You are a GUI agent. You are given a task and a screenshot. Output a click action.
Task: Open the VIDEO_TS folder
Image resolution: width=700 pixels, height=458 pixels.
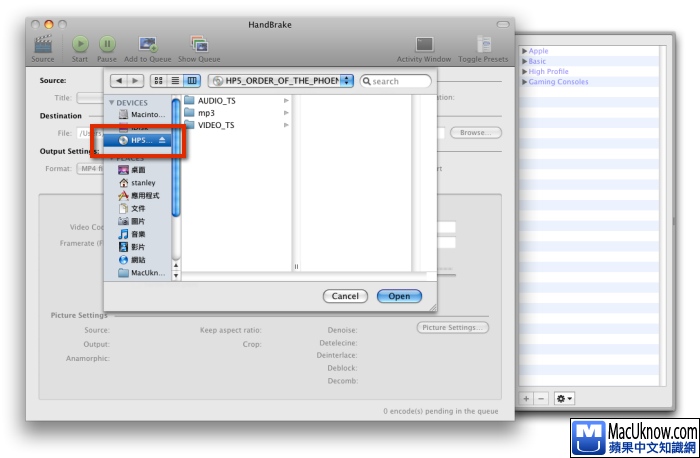pos(216,125)
